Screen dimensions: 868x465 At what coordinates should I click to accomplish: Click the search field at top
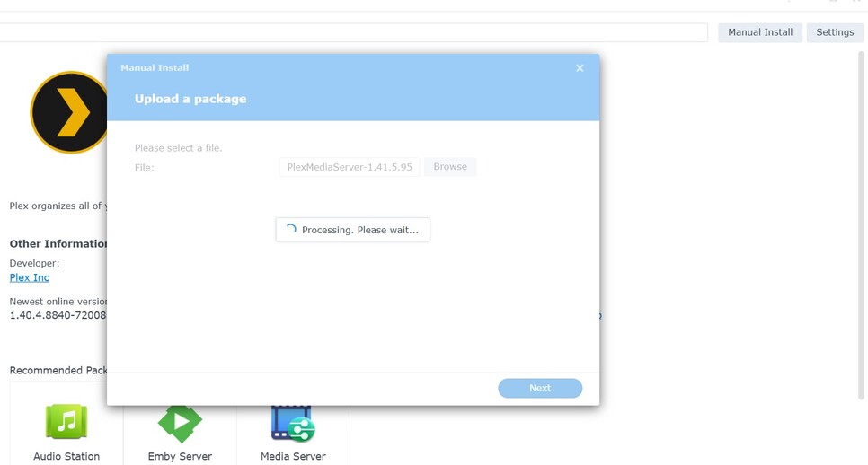tap(354, 32)
